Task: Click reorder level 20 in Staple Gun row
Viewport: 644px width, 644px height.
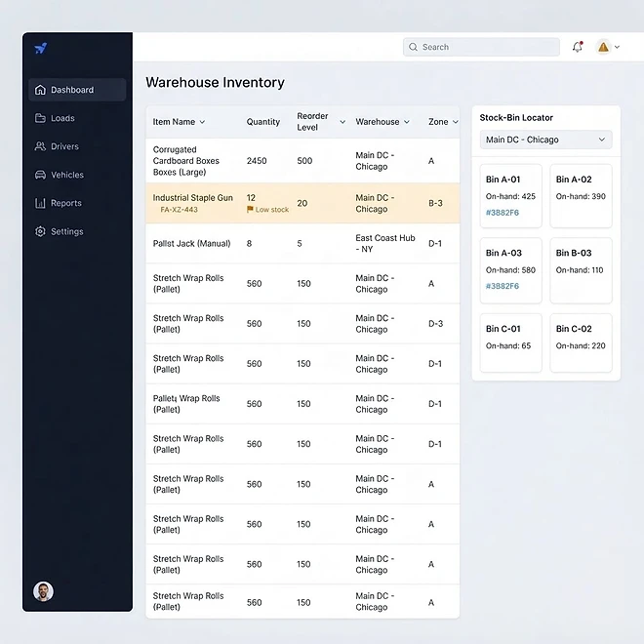Action: coord(302,203)
